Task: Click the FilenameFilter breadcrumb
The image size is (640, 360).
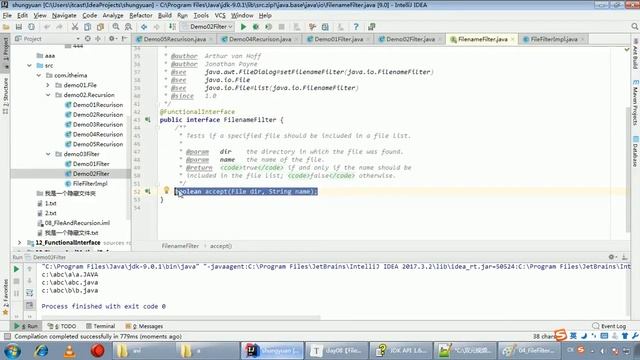Action: (x=180, y=246)
